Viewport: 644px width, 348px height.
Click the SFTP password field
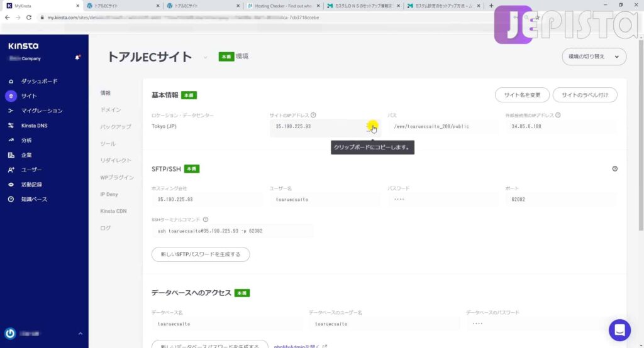point(443,200)
